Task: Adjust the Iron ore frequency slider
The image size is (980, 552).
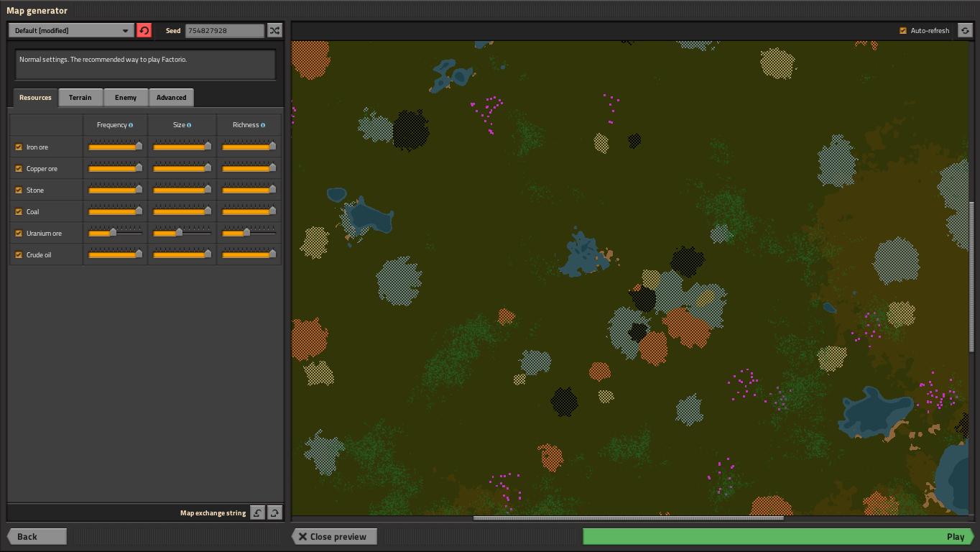Action: click(x=115, y=147)
